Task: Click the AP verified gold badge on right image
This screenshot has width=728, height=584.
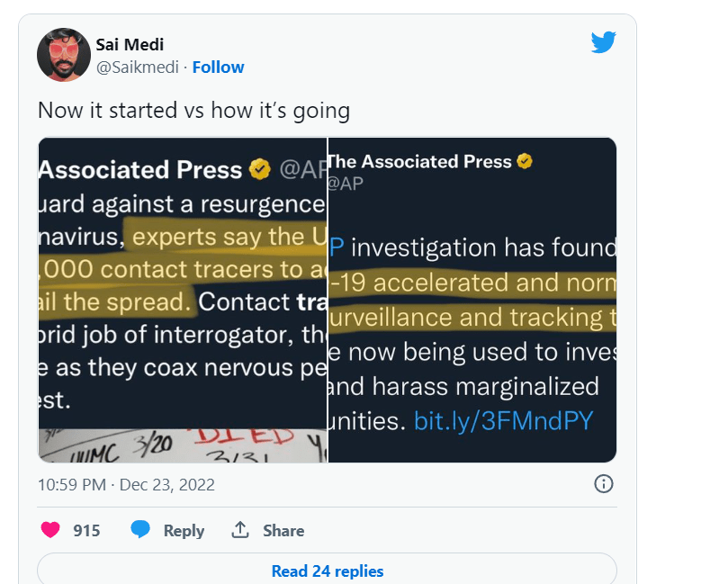Action: [525, 162]
